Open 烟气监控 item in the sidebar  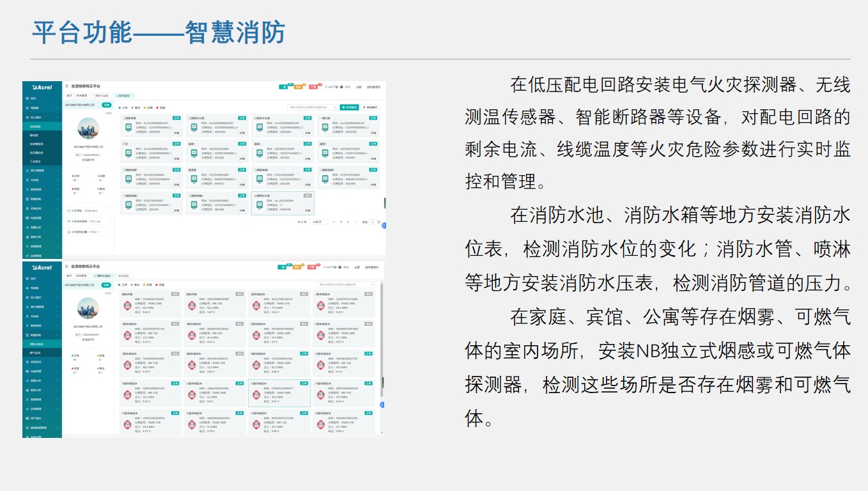click(x=36, y=352)
